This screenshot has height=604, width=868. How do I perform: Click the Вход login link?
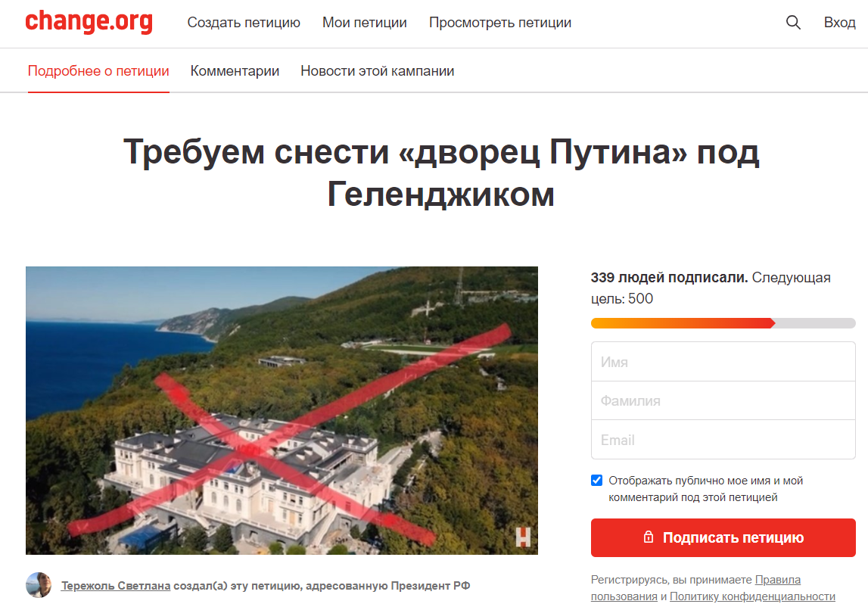tap(839, 23)
